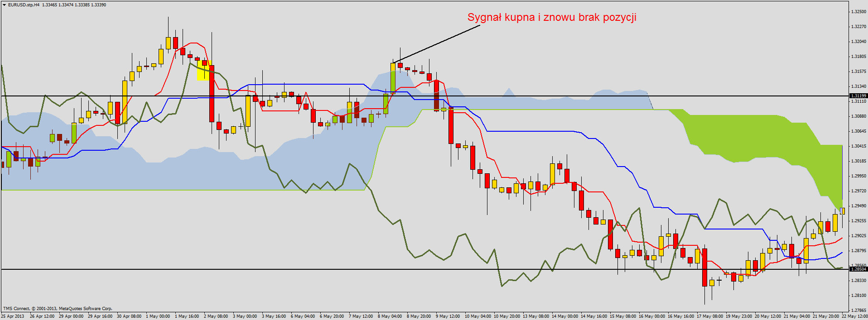Click the '20 May 12:00' time axis label
The height and width of the screenshot is (320, 868).
coord(768,316)
